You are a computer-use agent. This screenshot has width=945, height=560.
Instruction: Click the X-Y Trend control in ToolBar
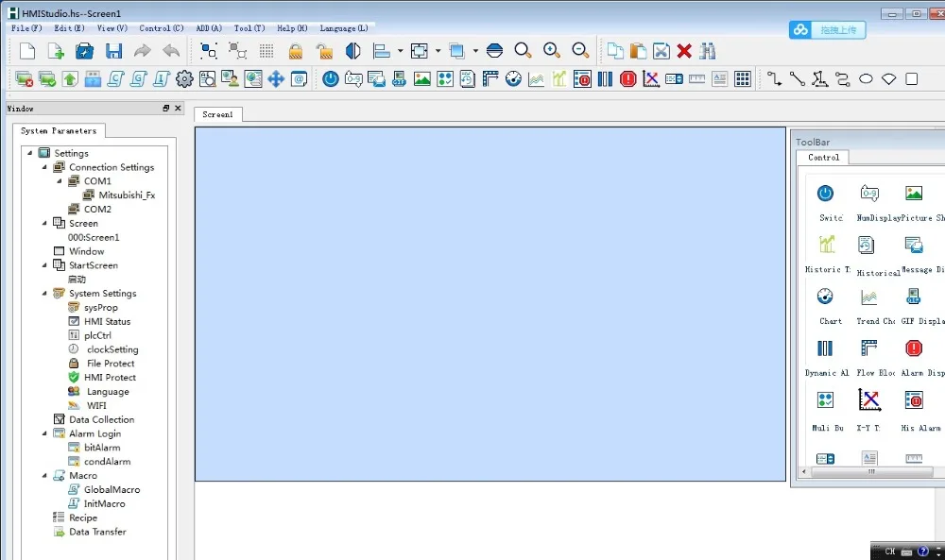coord(869,399)
